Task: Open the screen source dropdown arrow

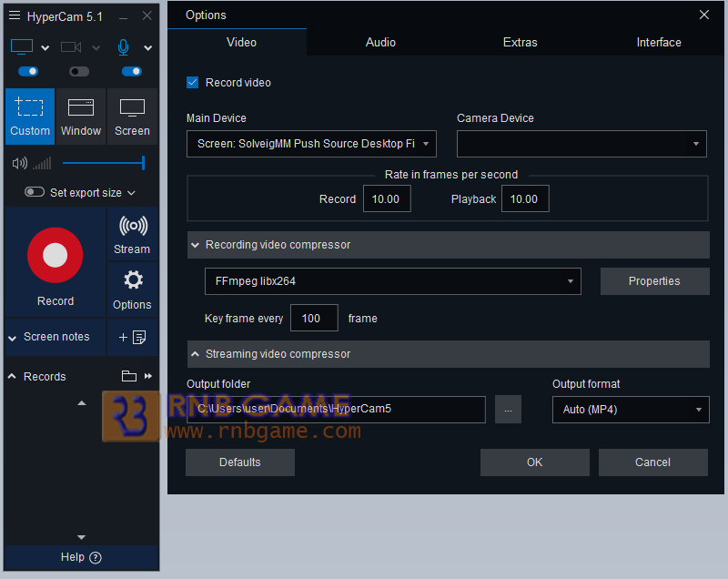Action: pos(45,48)
